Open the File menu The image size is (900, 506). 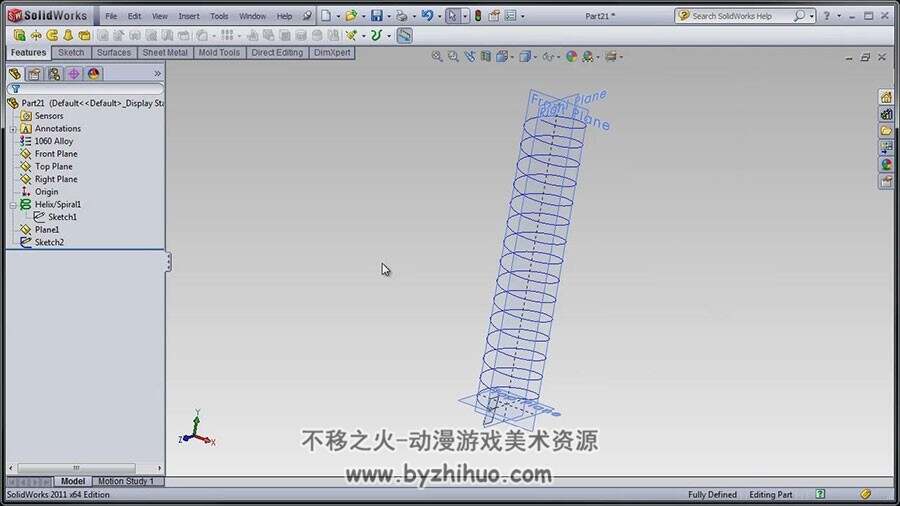tap(111, 16)
